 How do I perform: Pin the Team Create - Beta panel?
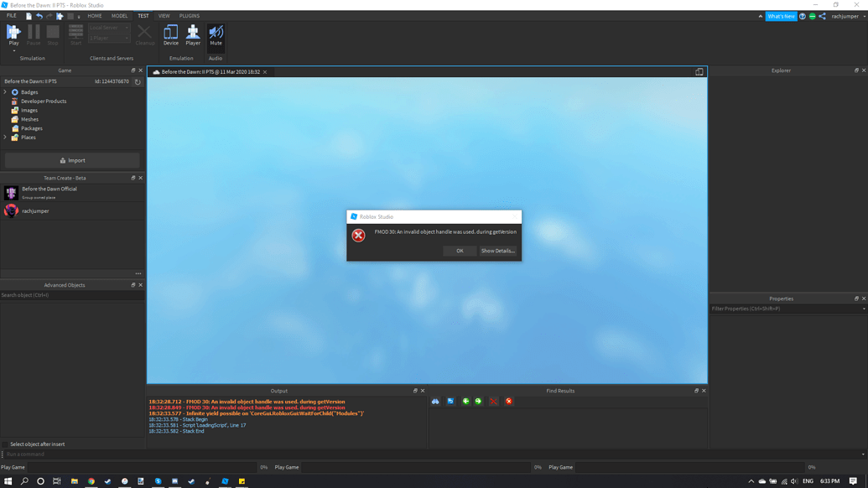[x=132, y=178]
